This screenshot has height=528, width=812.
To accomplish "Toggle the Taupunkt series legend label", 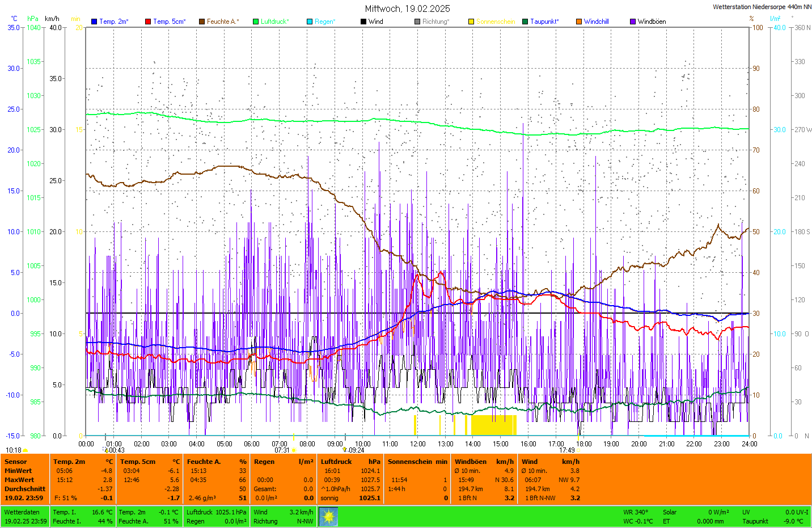I will pyautogui.click(x=544, y=22).
